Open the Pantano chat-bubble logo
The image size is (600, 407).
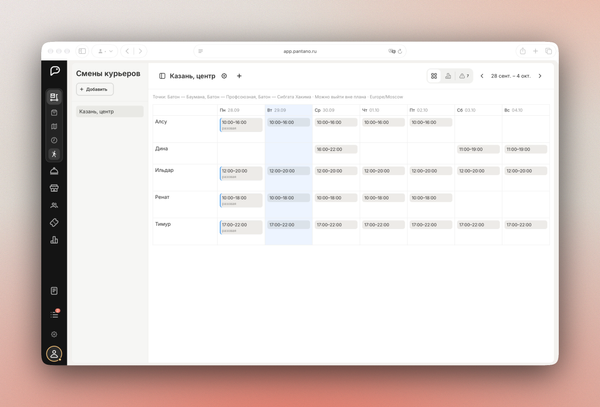55,71
